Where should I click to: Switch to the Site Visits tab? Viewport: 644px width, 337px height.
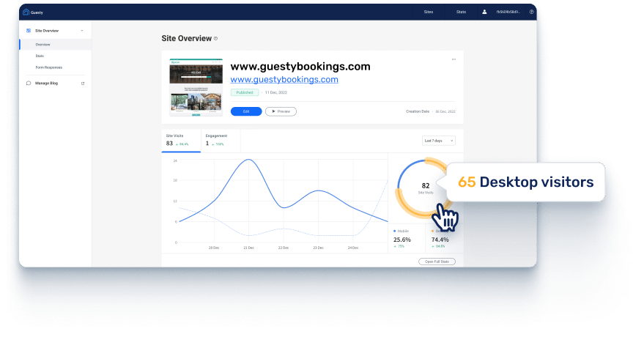(181, 141)
